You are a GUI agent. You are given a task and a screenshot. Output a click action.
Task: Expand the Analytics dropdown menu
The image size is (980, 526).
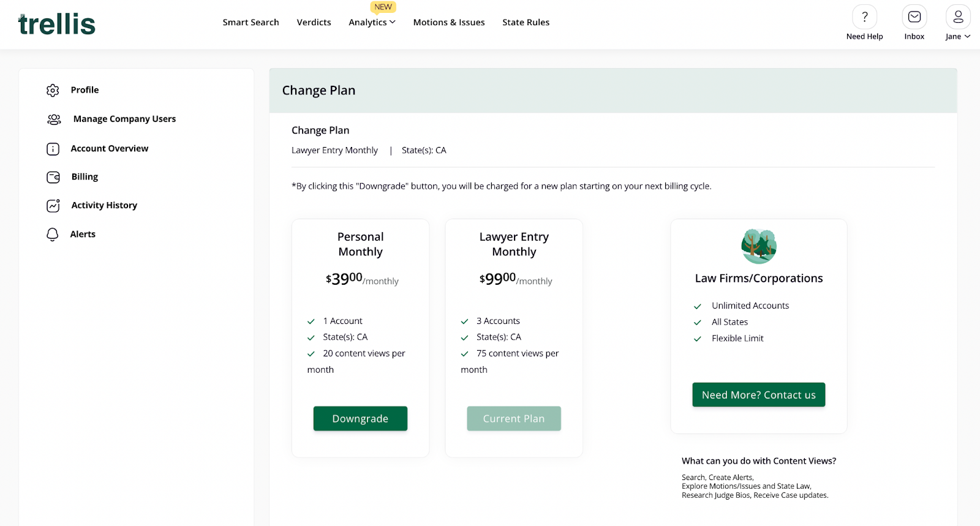pyautogui.click(x=372, y=22)
